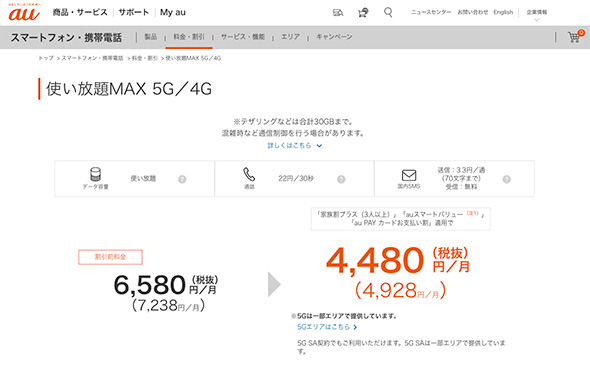Click テザリングなどは合計30GBまで note
The width and height of the screenshot is (590, 379).
[293, 122]
